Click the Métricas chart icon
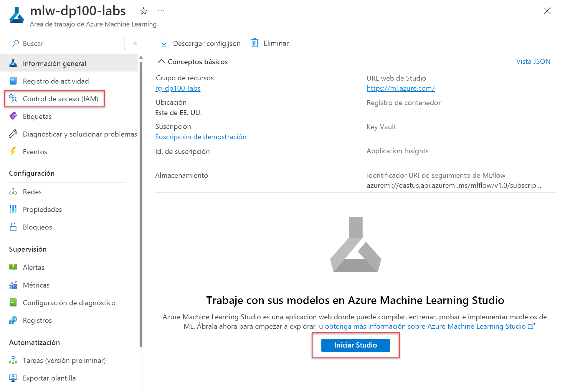This screenshot has height=392, width=565. click(x=13, y=285)
